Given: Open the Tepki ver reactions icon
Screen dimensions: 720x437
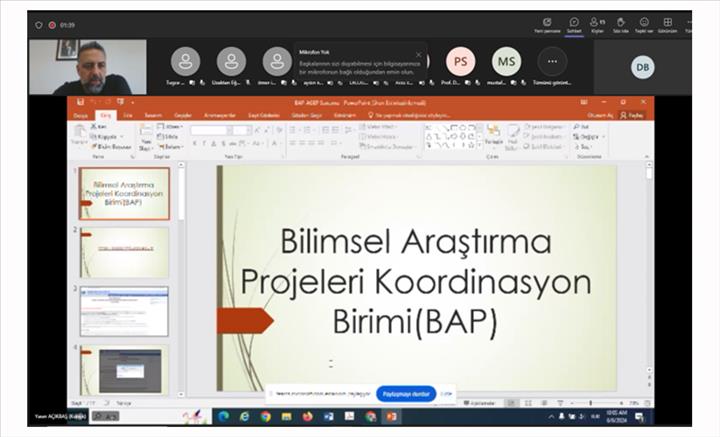Looking at the screenshot, I should [644, 23].
